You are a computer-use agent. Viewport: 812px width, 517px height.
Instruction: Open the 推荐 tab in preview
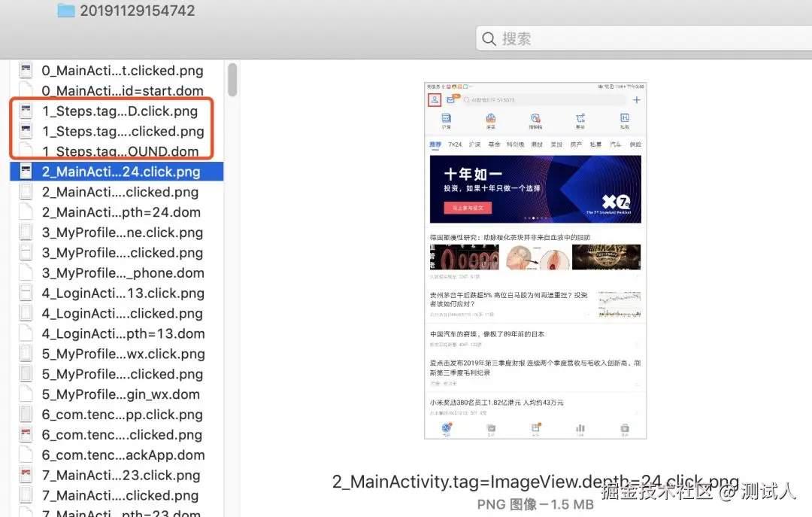point(435,144)
